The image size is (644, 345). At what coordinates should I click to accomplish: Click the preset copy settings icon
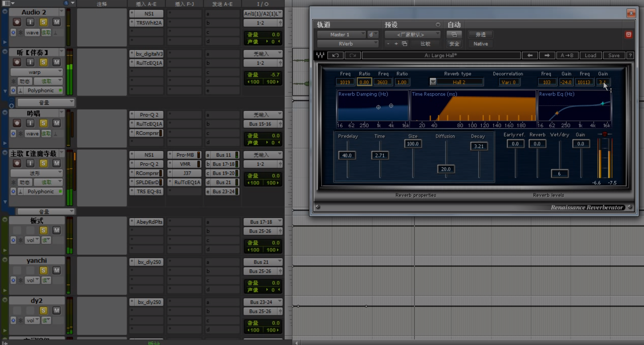[404, 44]
